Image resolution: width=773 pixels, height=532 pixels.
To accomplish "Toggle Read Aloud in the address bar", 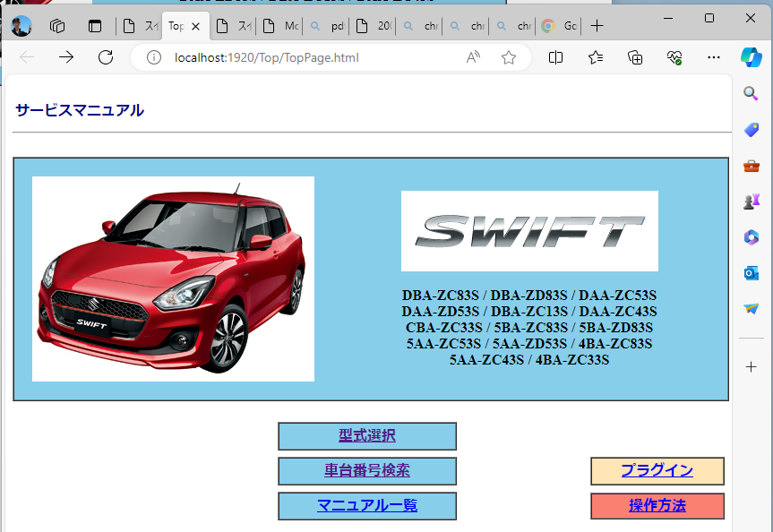I will [x=473, y=58].
